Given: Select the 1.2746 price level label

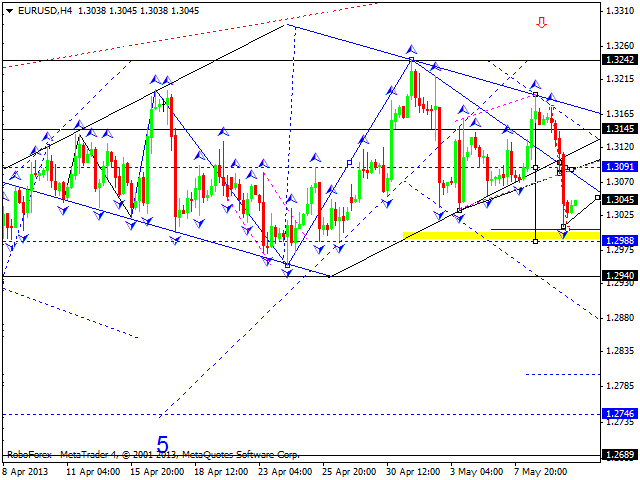Looking at the screenshot, I should tap(620, 413).
